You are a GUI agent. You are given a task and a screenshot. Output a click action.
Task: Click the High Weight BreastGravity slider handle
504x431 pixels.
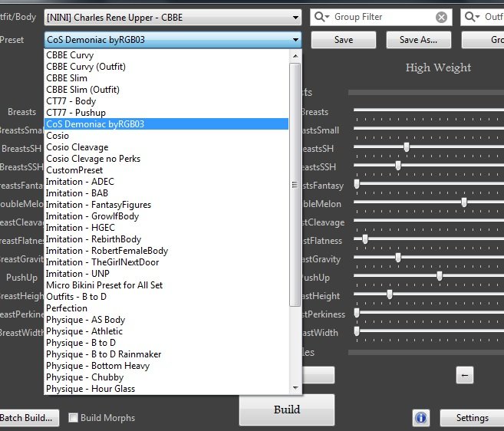click(398, 258)
